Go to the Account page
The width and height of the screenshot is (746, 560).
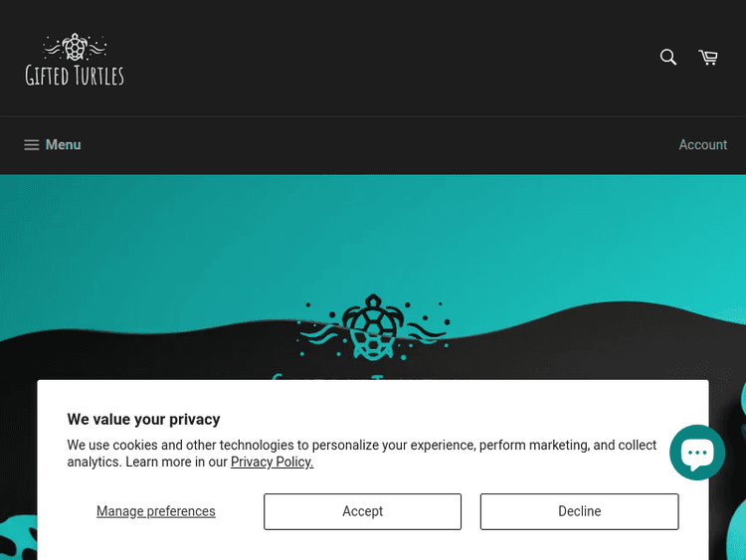(x=702, y=145)
